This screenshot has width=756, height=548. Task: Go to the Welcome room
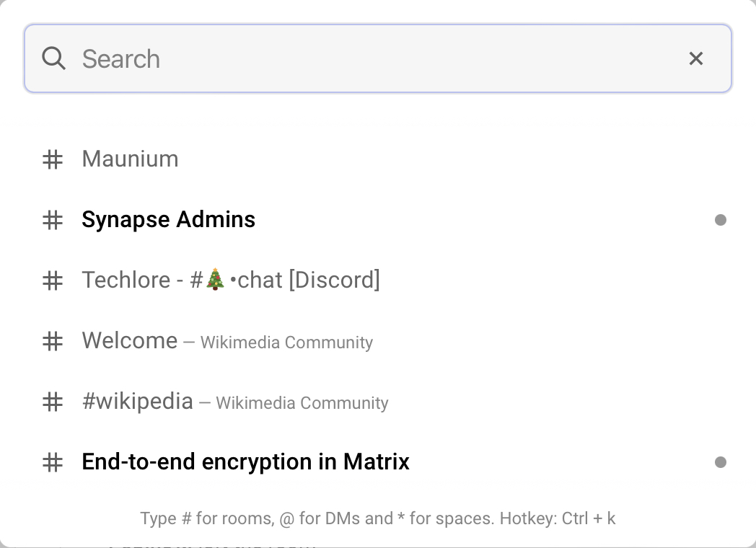tap(130, 340)
